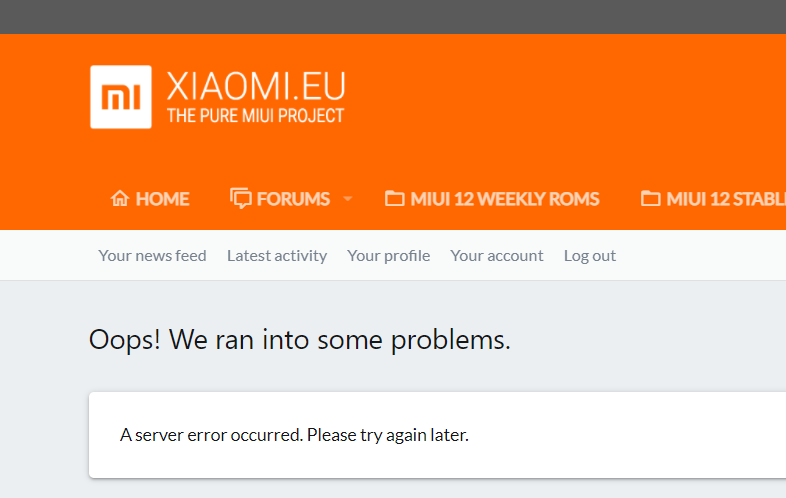Click the house icon beside HOME
This screenshot has height=498, width=786.
(120, 199)
